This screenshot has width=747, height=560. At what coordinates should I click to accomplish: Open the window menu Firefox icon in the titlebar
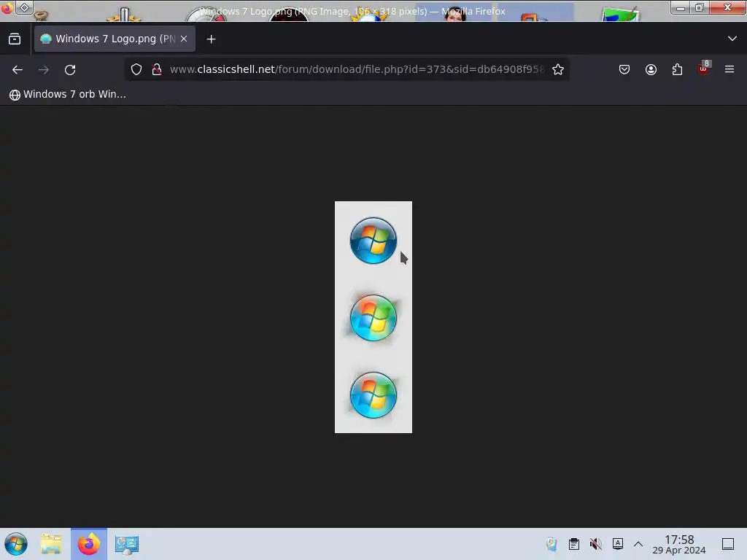click(7, 7)
